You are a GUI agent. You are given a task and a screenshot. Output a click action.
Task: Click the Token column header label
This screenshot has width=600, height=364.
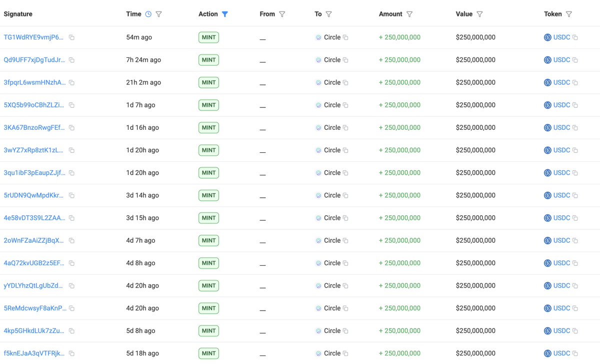pos(553,14)
